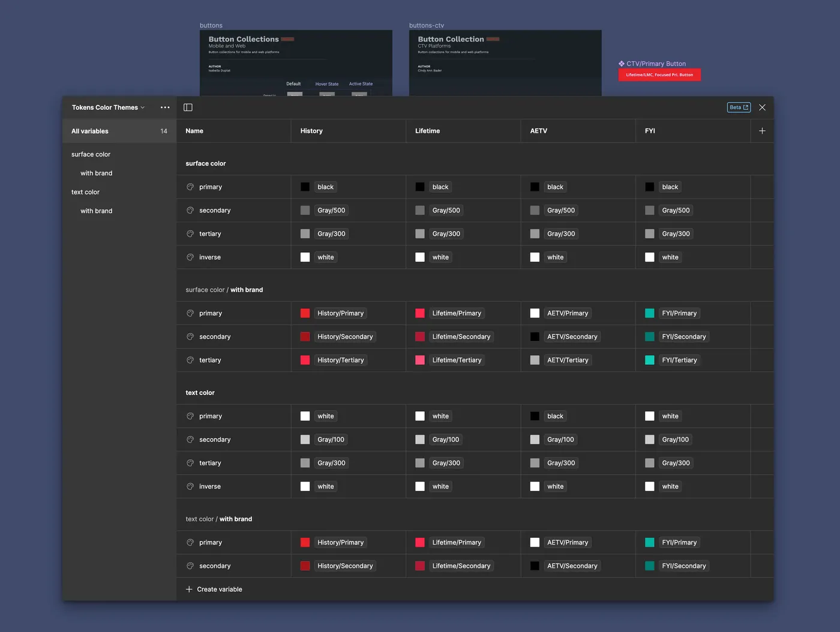Image resolution: width=840 pixels, height=632 pixels.
Task: Select AETV/Secondary value in text with brand
Action: click(x=572, y=566)
